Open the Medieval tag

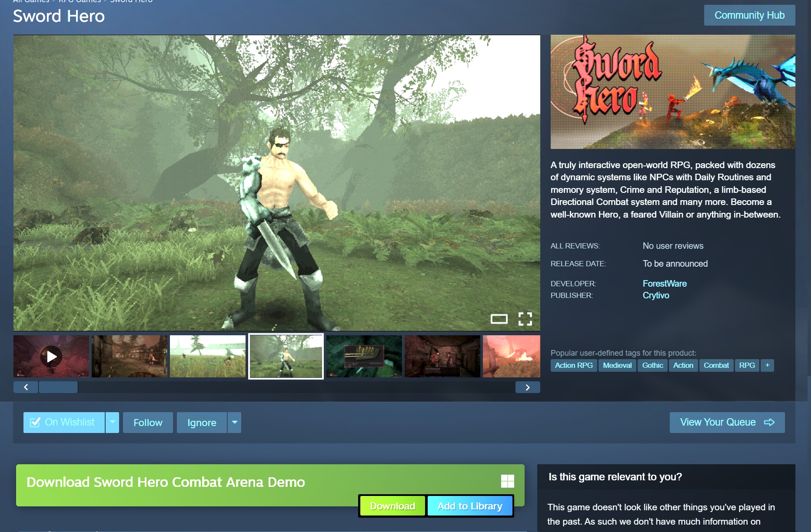click(617, 365)
